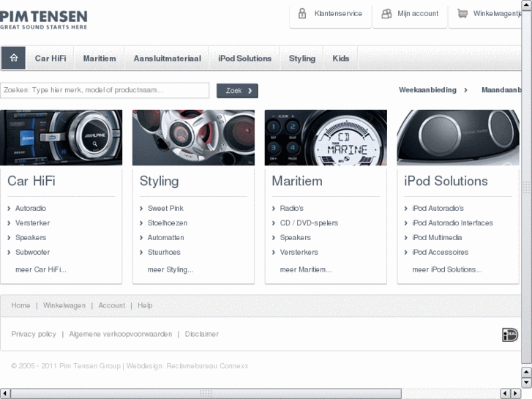
Task: Open iPod Accessoires link
Action: pyautogui.click(x=440, y=252)
